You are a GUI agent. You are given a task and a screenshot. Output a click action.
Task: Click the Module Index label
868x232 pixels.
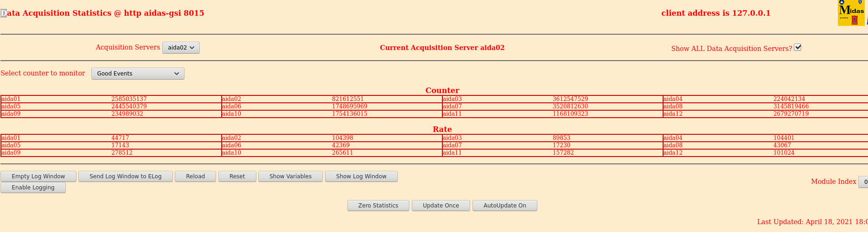tap(834, 182)
